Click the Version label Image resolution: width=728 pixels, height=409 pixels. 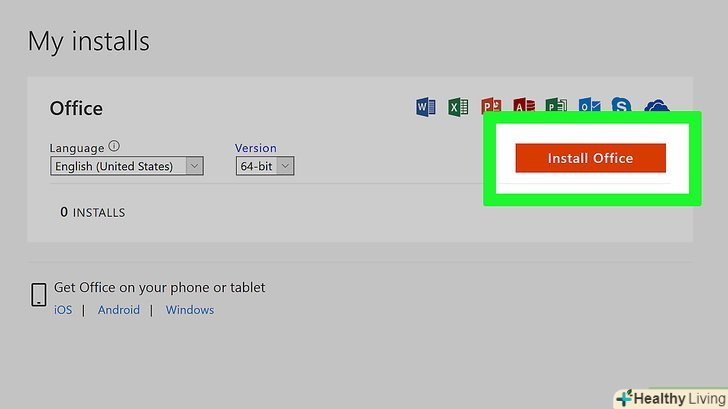(256, 148)
